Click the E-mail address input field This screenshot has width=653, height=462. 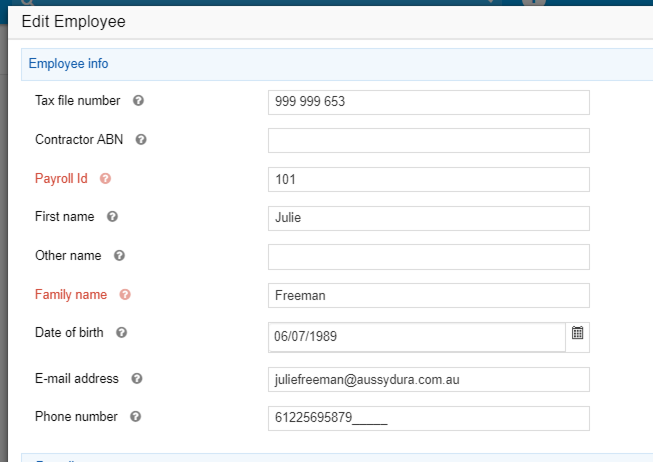[428, 380]
